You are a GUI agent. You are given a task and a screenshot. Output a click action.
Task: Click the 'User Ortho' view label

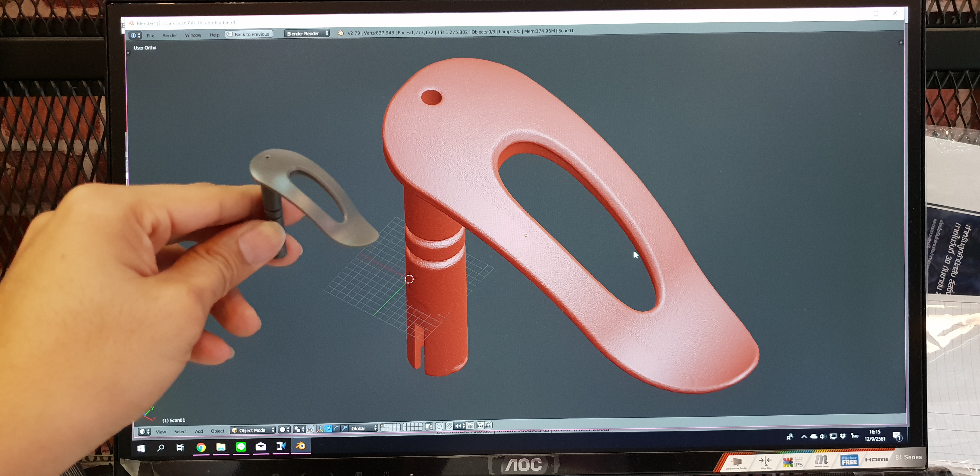pos(145,48)
